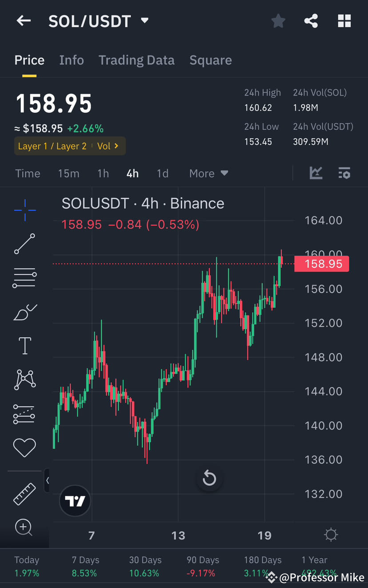
Task: Select the text annotation tool
Action: click(x=24, y=346)
